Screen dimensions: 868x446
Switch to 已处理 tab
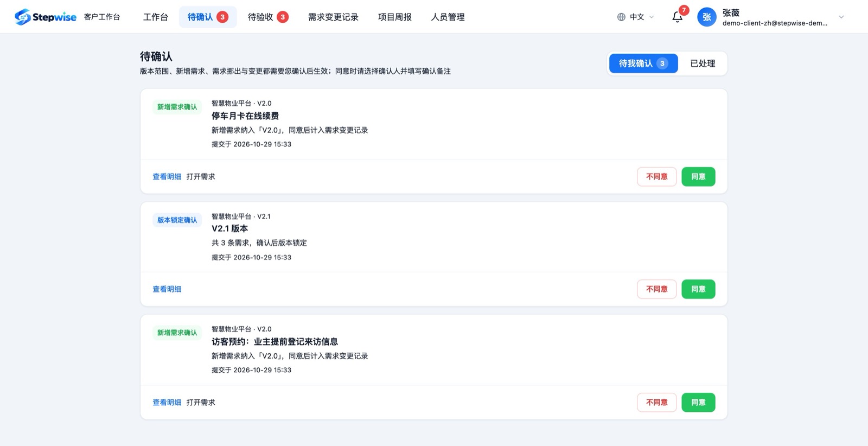click(703, 63)
